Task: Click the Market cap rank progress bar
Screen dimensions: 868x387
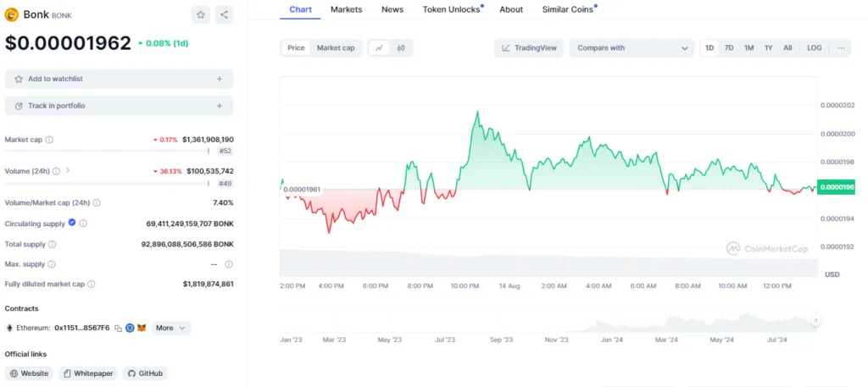Action: click(x=108, y=151)
